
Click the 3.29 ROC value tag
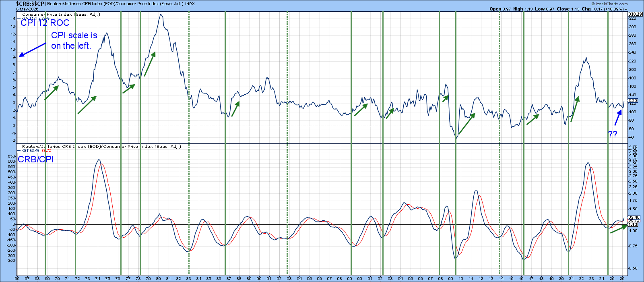633,101
